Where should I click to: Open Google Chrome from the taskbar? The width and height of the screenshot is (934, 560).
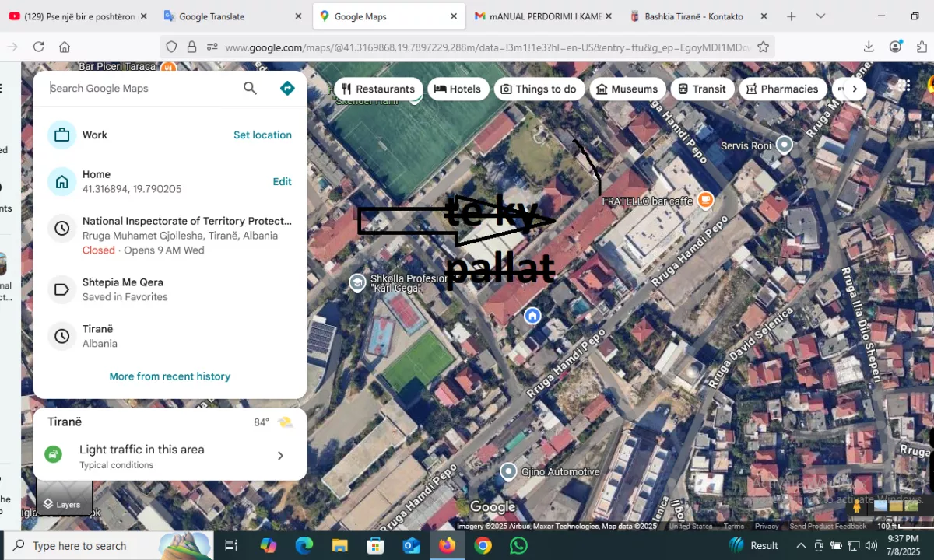[483, 545]
